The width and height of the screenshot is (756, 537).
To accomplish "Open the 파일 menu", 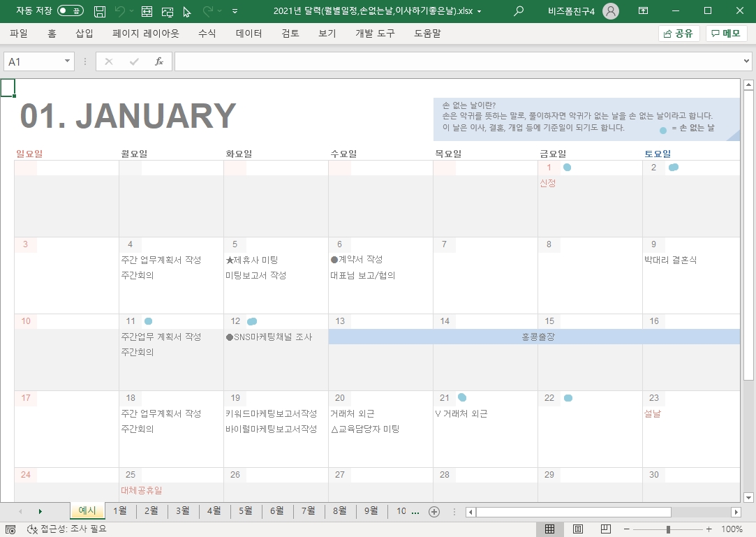I will coord(19,34).
